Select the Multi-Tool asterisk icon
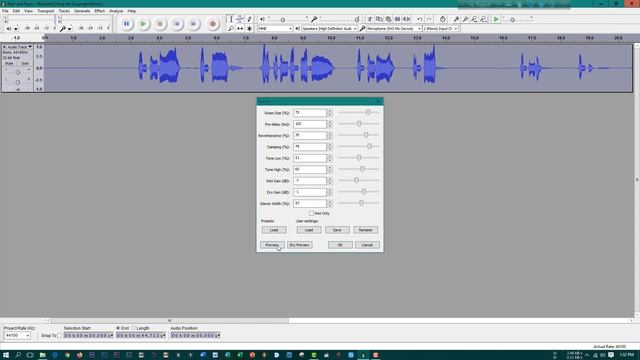 click(x=249, y=29)
